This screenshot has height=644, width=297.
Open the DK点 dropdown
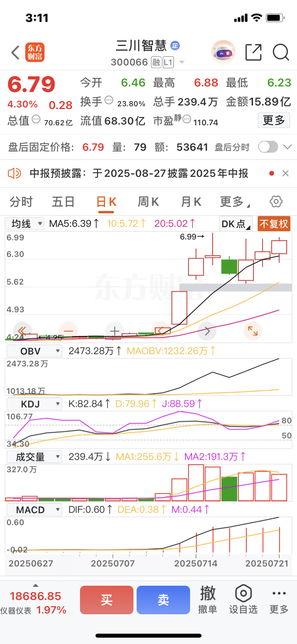pos(236,224)
